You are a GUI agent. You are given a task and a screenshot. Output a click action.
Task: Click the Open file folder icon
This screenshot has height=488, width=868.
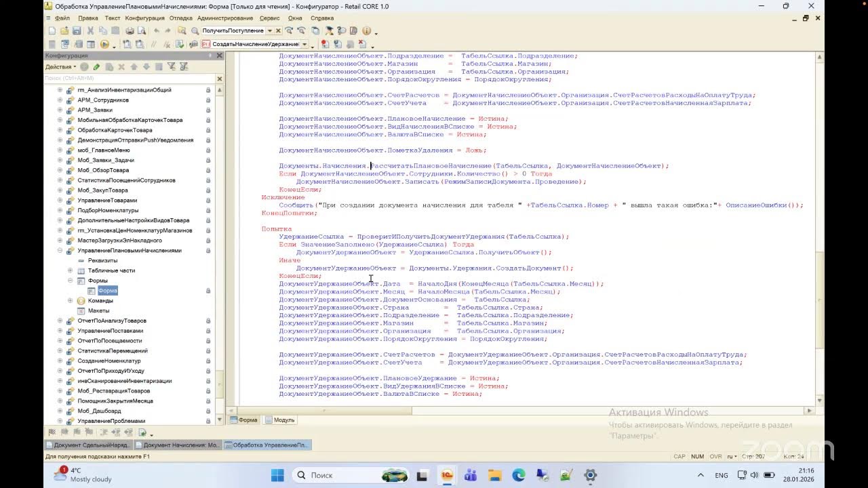[64, 30]
